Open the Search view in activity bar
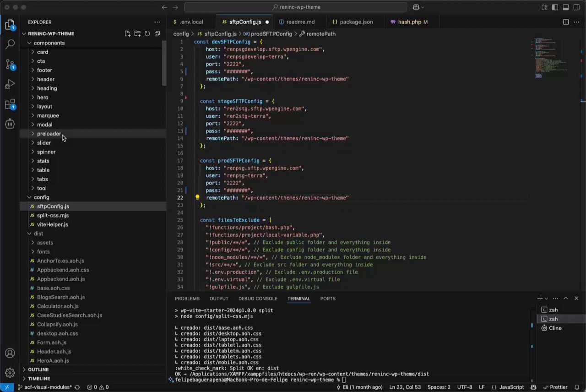Viewport: 586px width, 392px height. point(10,44)
